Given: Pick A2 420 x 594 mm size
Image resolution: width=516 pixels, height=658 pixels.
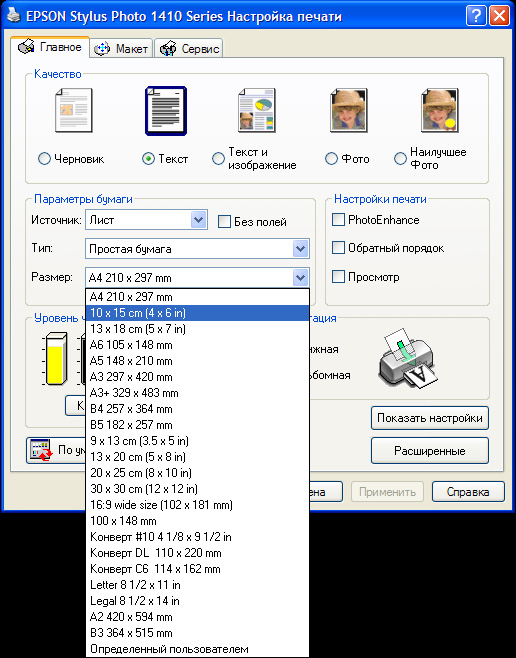Looking at the screenshot, I should [x=197, y=616].
